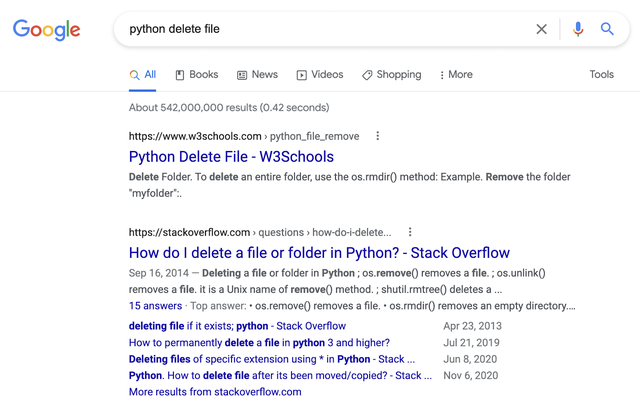640x410 pixels.
Task: Expand the More search categories menu
Action: 456,75
